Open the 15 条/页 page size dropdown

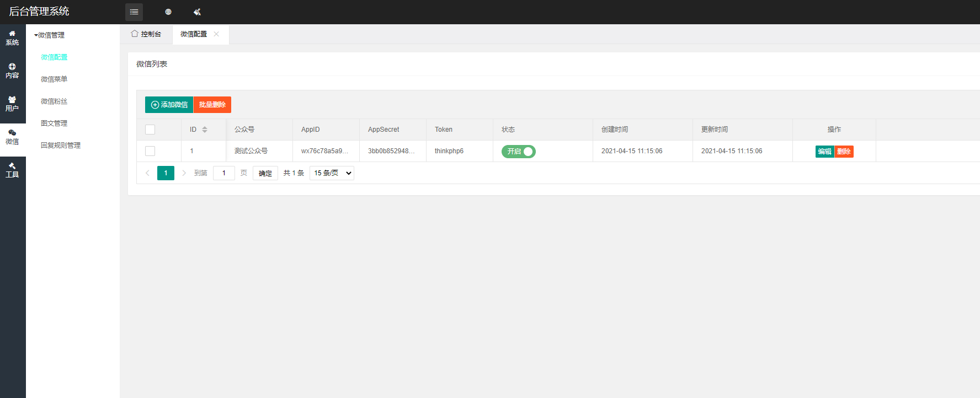tap(332, 173)
